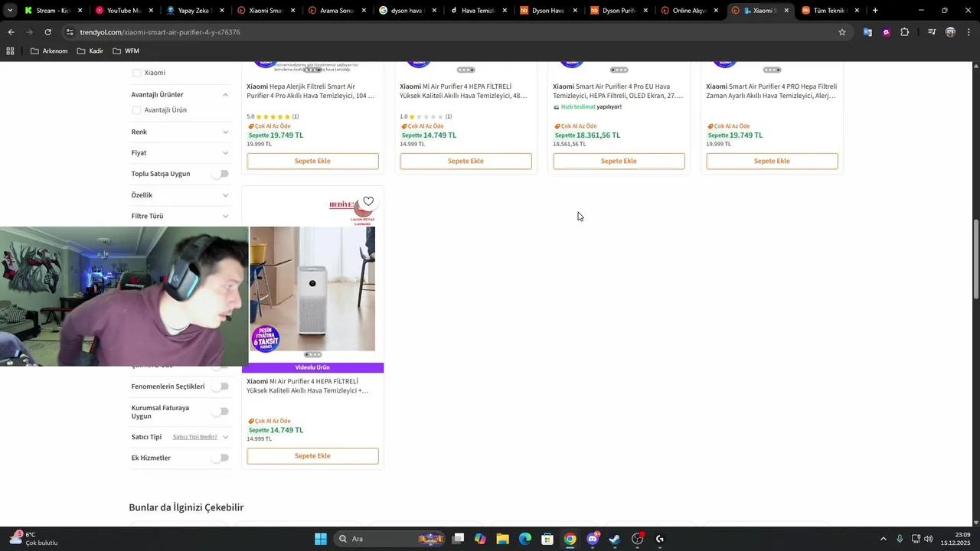Expand the Satıcı Tipi filter section
Viewport: 980px width, 551px height.
(x=225, y=437)
